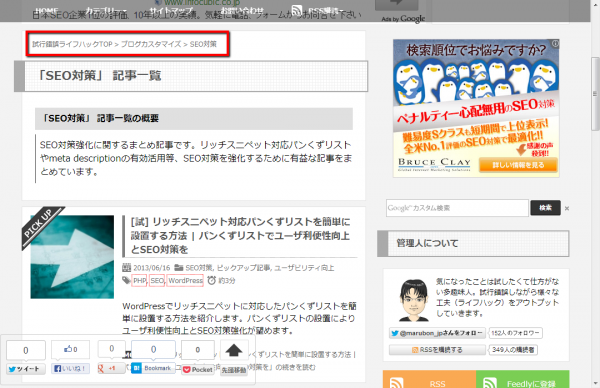
Task: Click the 152人のフォロワー count
Action: [515, 333]
